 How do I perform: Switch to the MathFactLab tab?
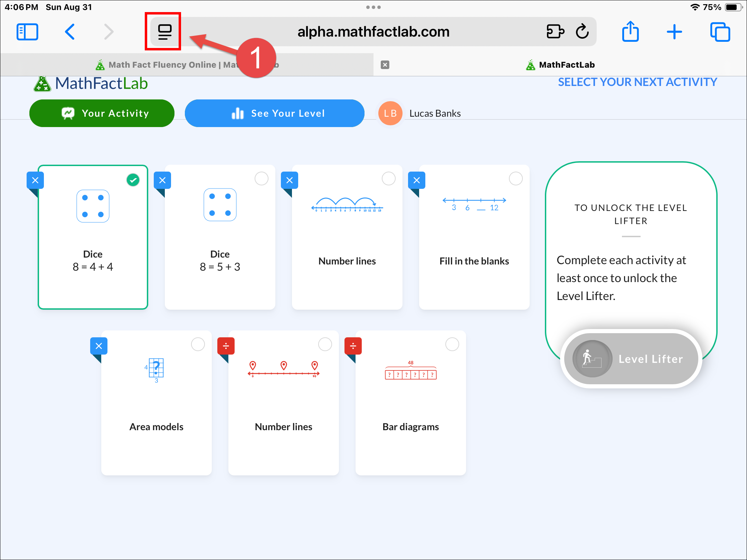[560, 65]
